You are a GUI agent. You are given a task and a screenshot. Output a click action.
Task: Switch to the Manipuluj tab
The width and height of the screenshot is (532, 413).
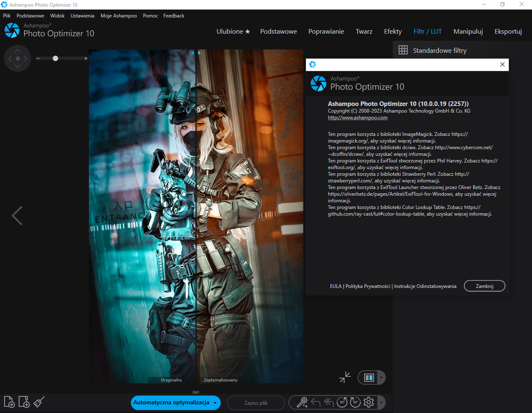pos(468,31)
